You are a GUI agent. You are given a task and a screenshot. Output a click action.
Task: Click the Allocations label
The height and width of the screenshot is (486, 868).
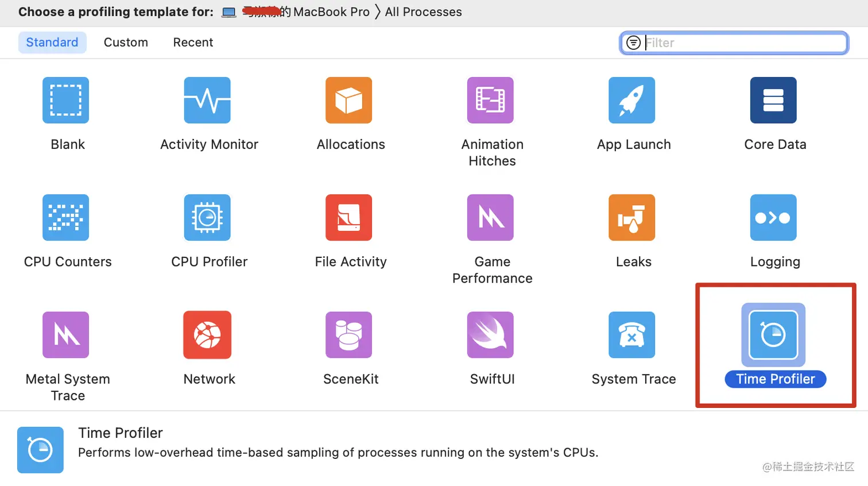point(351,144)
